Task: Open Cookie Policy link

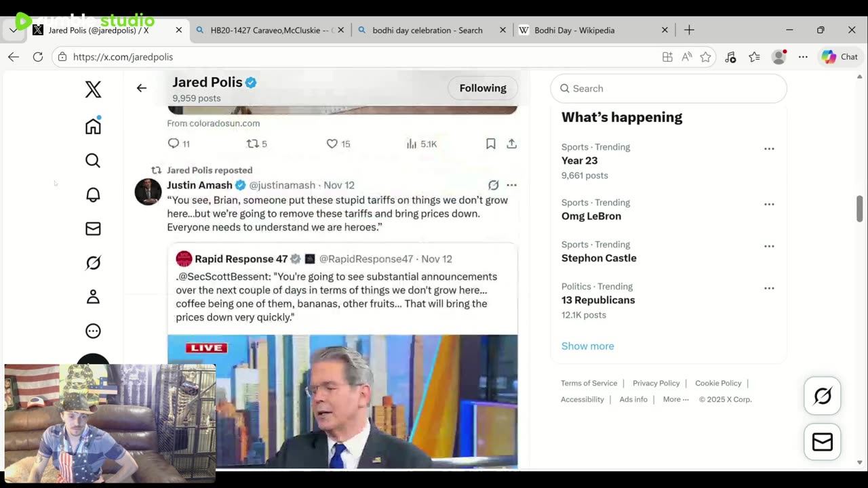Action: 718,383
